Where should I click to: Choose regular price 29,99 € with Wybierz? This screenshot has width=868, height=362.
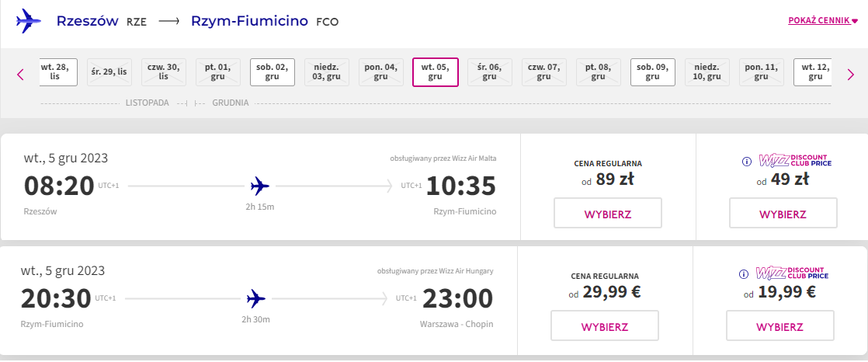[x=605, y=326]
